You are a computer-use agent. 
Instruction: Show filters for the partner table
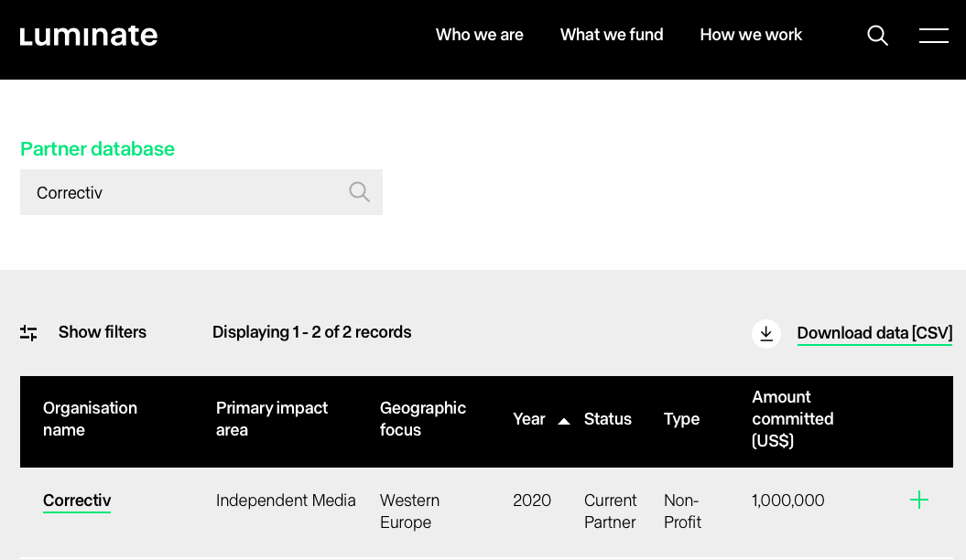(x=103, y=332)
